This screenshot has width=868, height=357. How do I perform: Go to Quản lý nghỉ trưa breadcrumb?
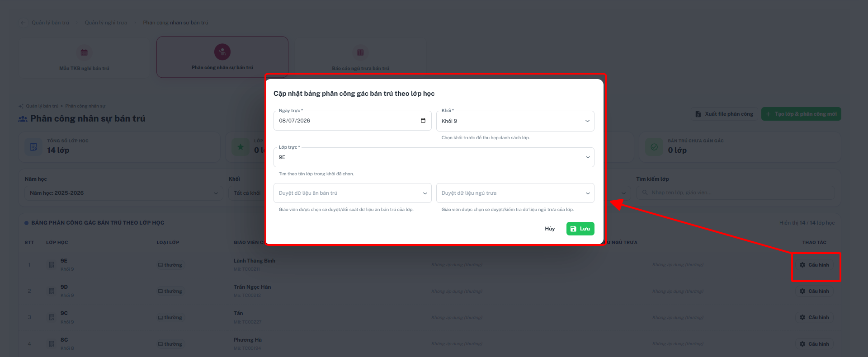(106, 23)
